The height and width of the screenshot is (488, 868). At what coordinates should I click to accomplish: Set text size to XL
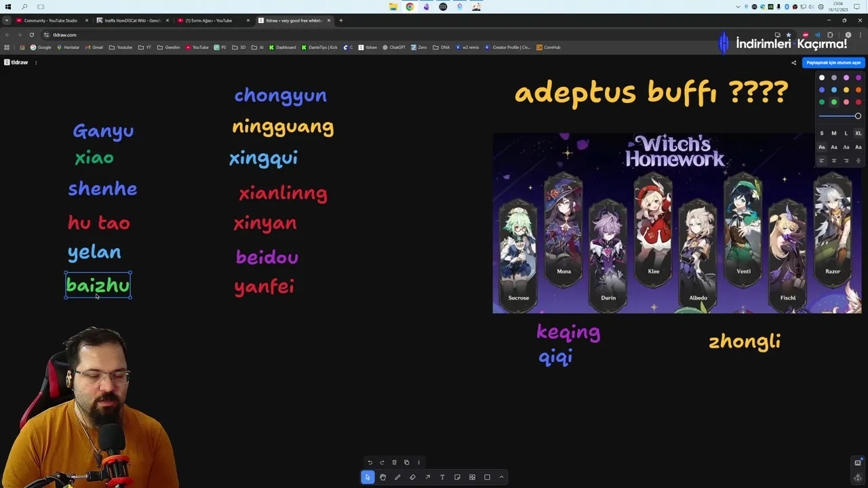(x=859, y=134)
